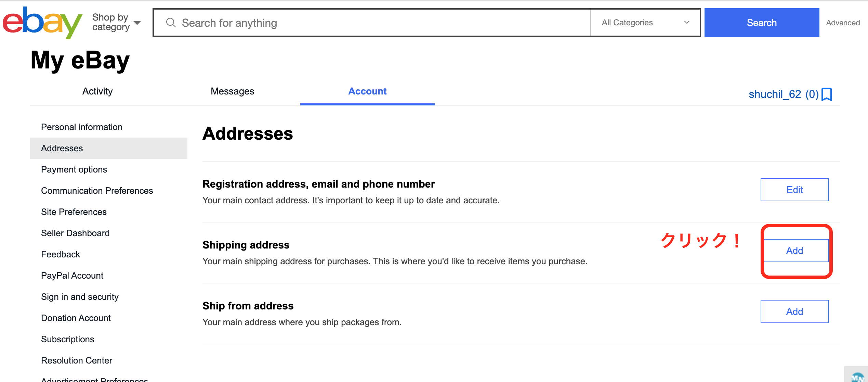868x382 pixels.
Task: Open the All Categories dropdown
Action: tap(645, 23)
